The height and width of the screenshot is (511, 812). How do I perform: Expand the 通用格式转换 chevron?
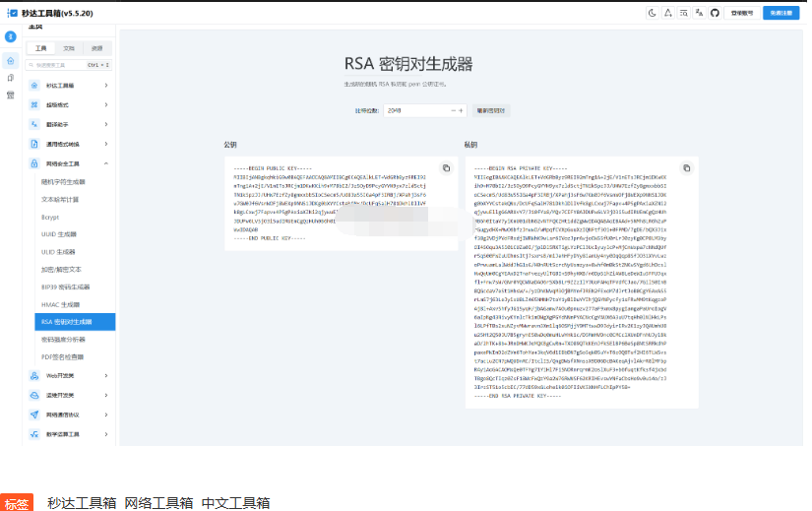click(106, 144)
